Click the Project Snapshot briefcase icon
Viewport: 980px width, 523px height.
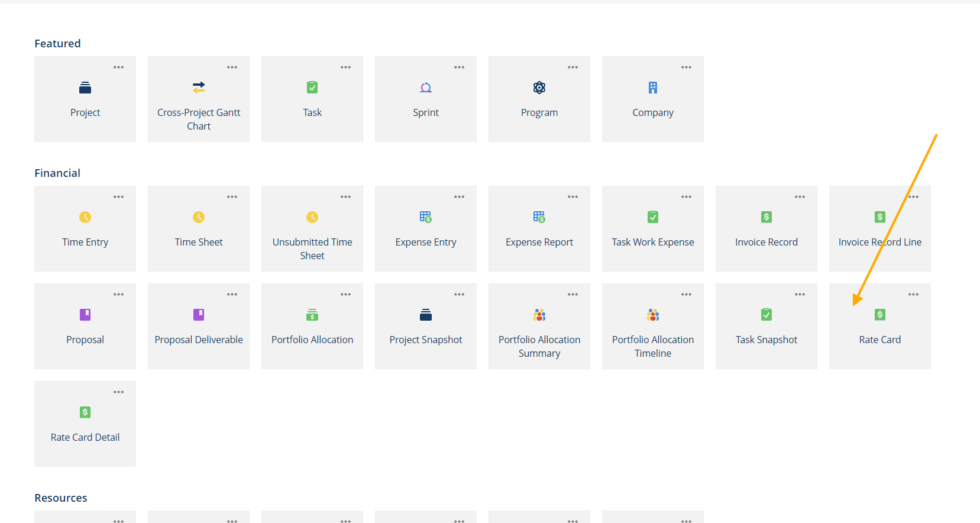(x=426, y=315)
